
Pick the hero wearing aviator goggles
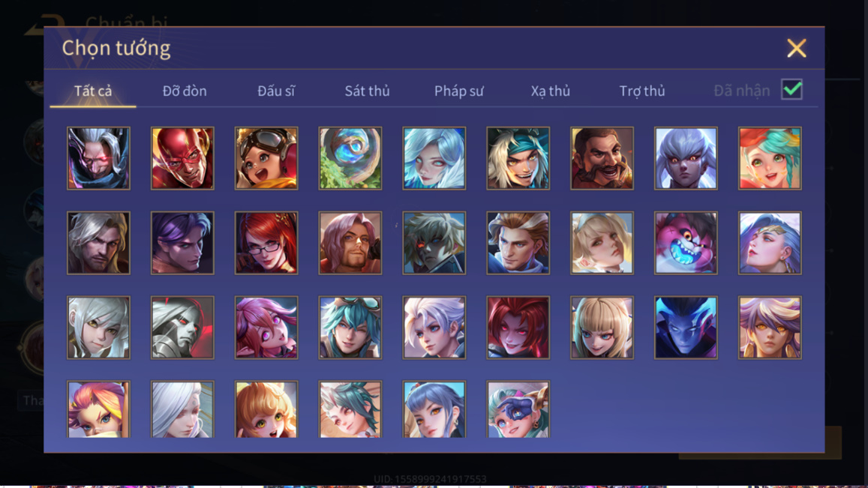tap(266, 158)
